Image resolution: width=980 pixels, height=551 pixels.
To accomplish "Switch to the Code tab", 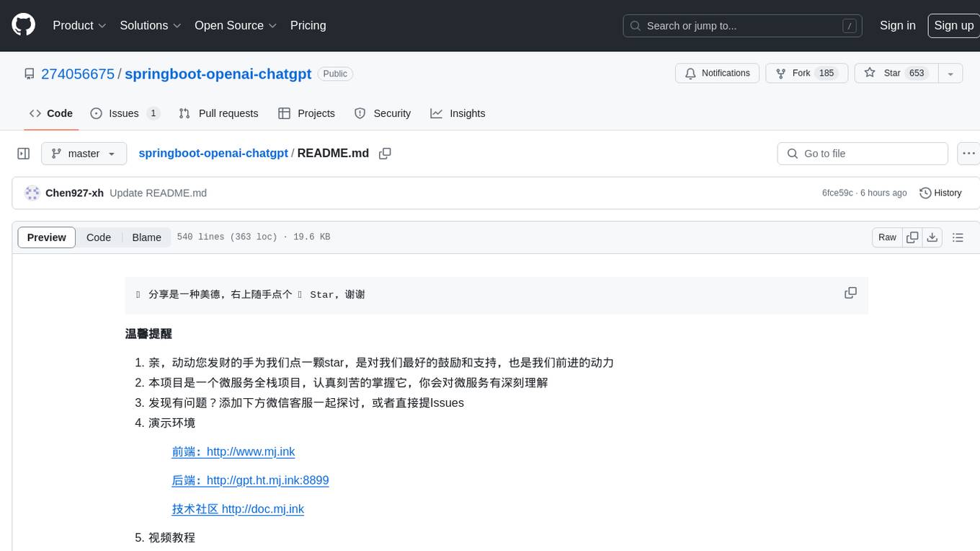I will (51, 113).
